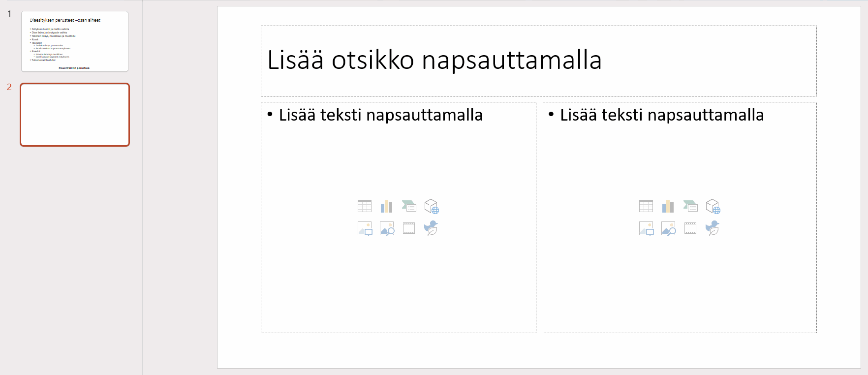Open stock images in right placeholder
Viewport: 868px width, 375px height.
669,229
